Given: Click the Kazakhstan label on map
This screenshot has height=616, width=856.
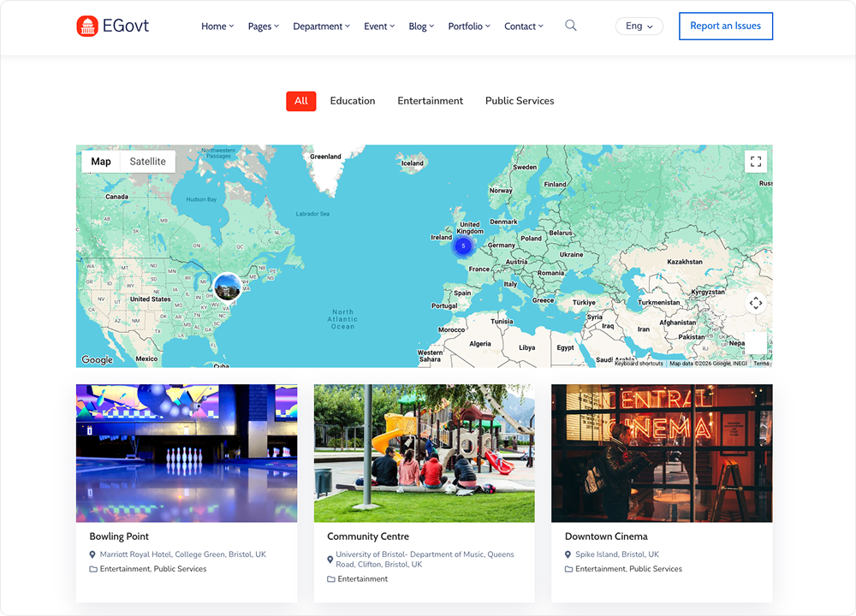Looking at the screenshot, I should coord(685,262).
